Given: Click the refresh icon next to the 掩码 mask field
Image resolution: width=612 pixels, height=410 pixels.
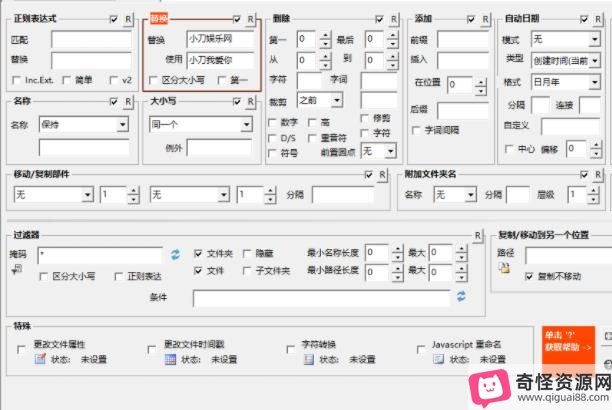Looking at the screenshot, I should point(175,254).
